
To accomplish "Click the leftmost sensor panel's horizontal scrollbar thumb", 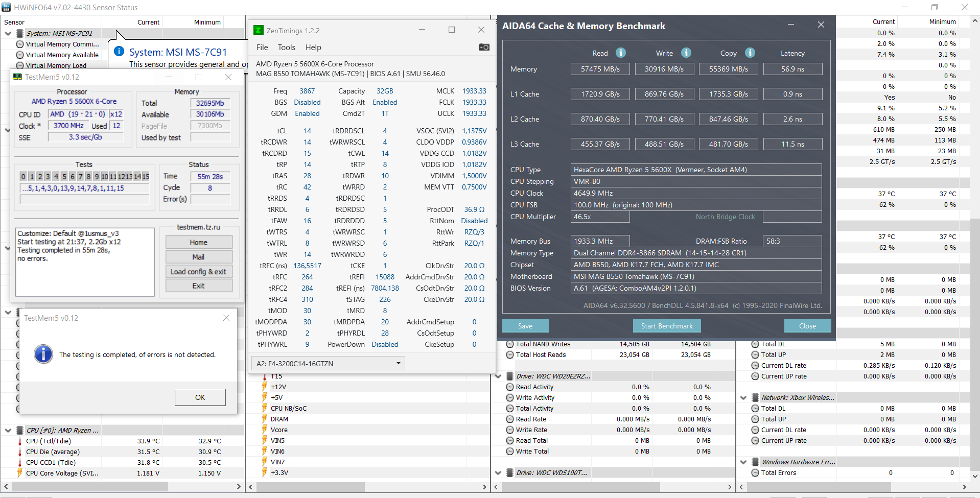I will coord(89,487).
